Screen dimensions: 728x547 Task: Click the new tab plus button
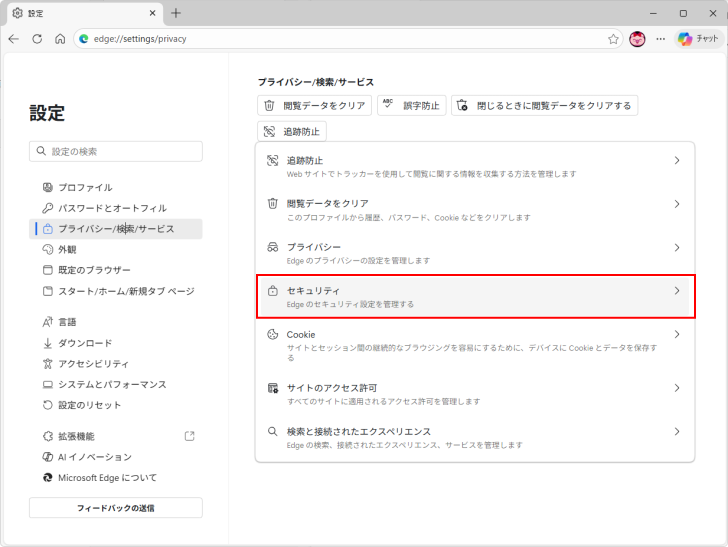coord(176,13)
